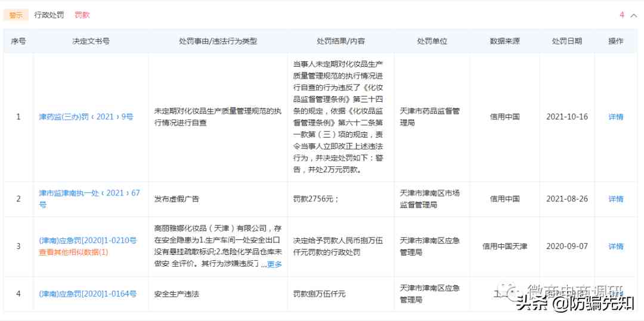Open document (津南)应急罚[2020]1-0164号
This screenshot has height=321, width=644.
(88, 294)
